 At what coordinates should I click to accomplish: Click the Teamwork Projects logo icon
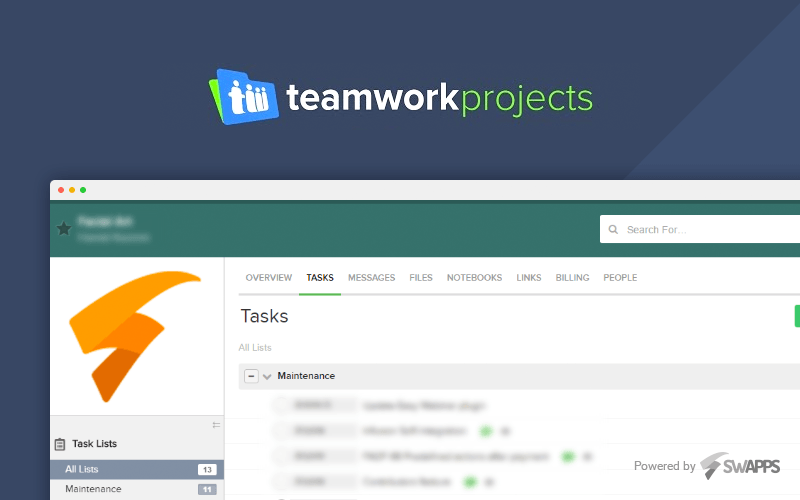coord(244,97)
